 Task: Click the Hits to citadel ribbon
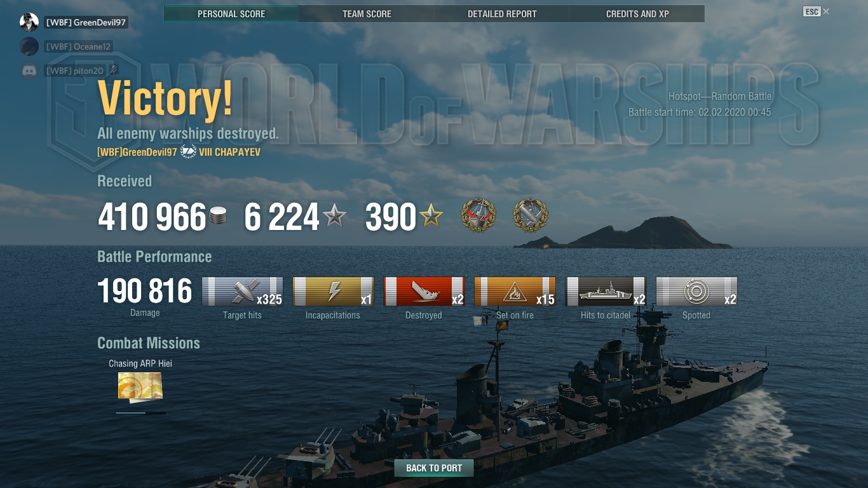tap(606, 292)
